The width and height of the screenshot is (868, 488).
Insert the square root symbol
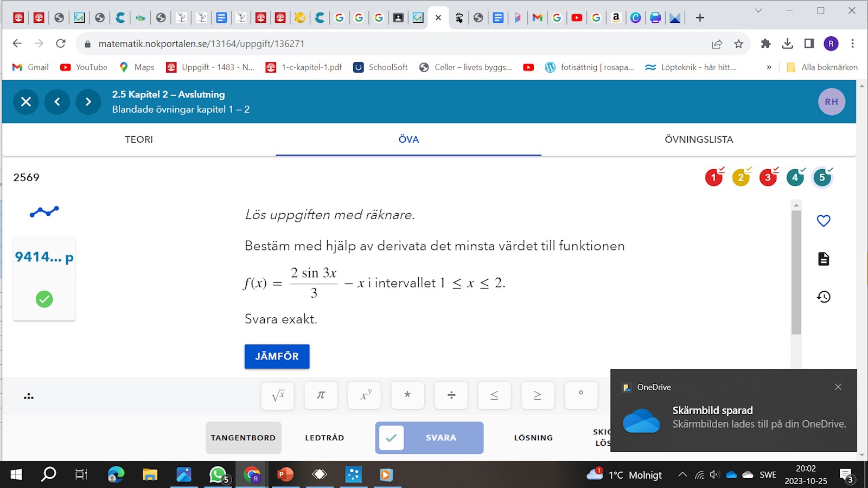[x=278, y=395]
